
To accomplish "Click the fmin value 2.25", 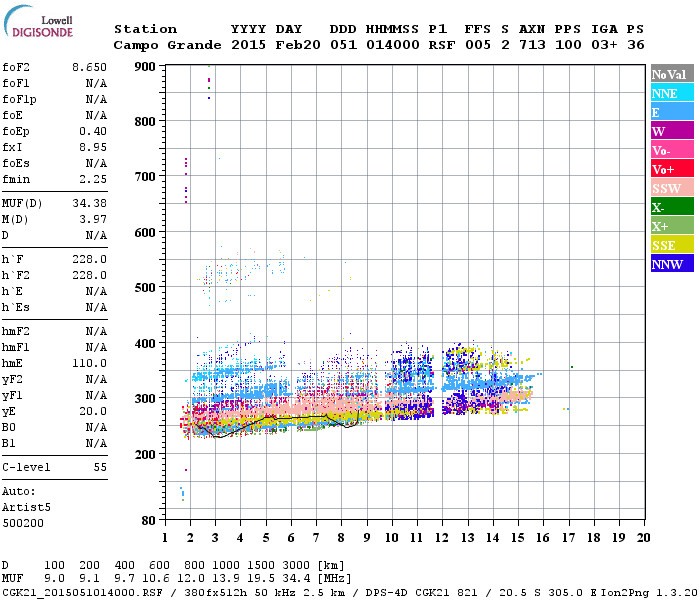I will [x=93, y=179].
